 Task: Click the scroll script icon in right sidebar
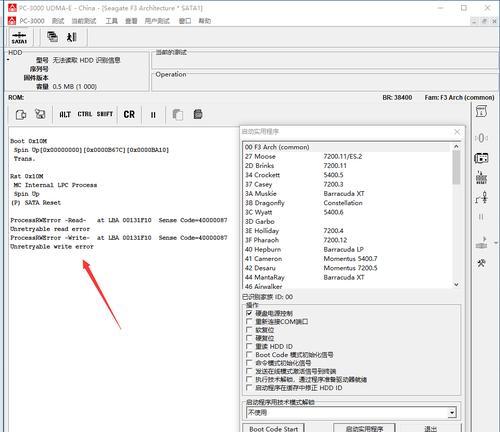coord(481,111)
